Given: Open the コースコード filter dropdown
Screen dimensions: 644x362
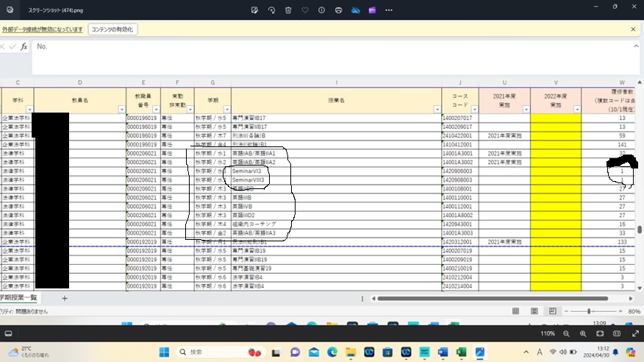Looking at the screenshot, I should [474, 110].
